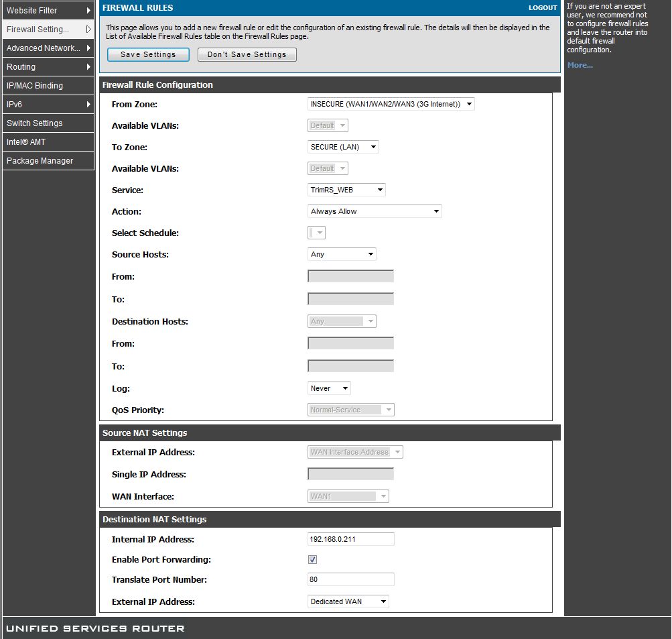Screen dimensions: 672x639
Task: Open the From Zone dropdown
Action: pos(391,104)
